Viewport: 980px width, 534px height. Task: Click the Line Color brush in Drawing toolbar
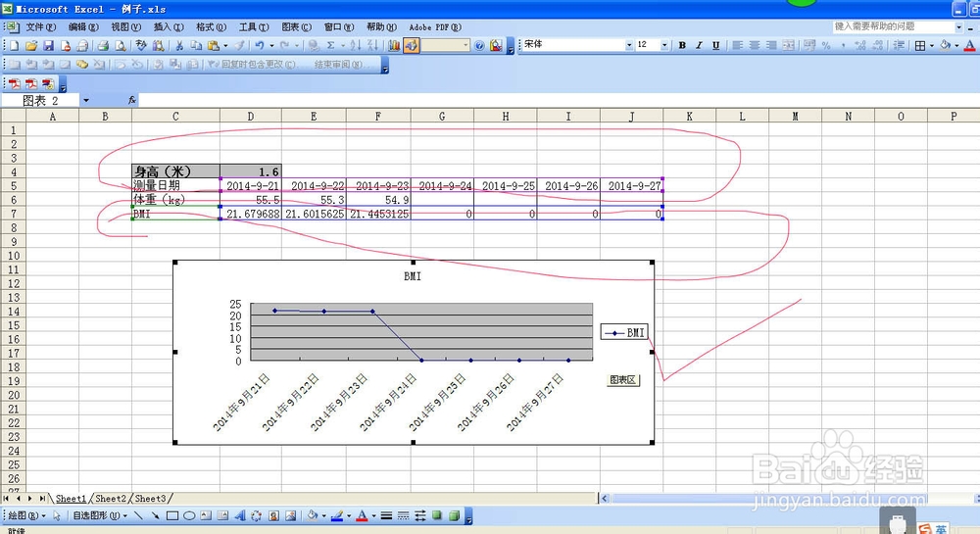pos(337,516)
